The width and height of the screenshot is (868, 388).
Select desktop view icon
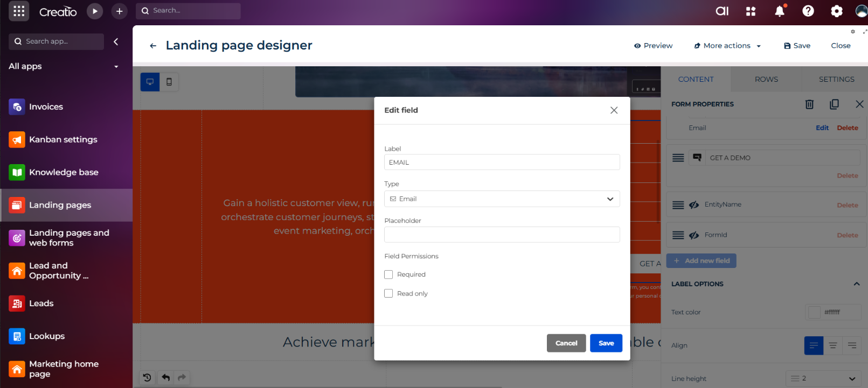click(x=150, y=82)
